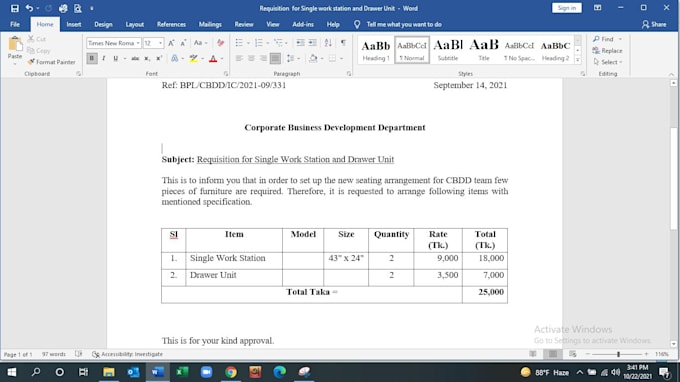
Task: Decrease paragraph indent
Action: pos(300,42)
